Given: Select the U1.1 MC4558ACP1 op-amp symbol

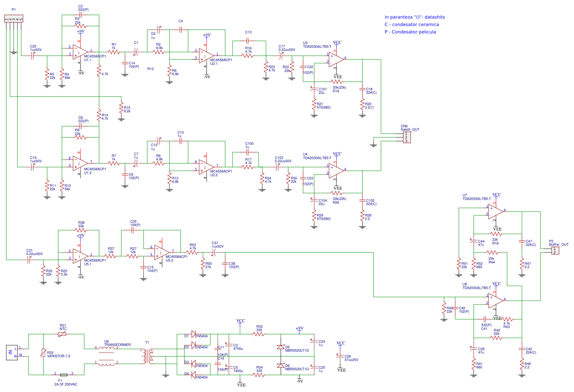Looking at the screenshot, I should 79,52.
